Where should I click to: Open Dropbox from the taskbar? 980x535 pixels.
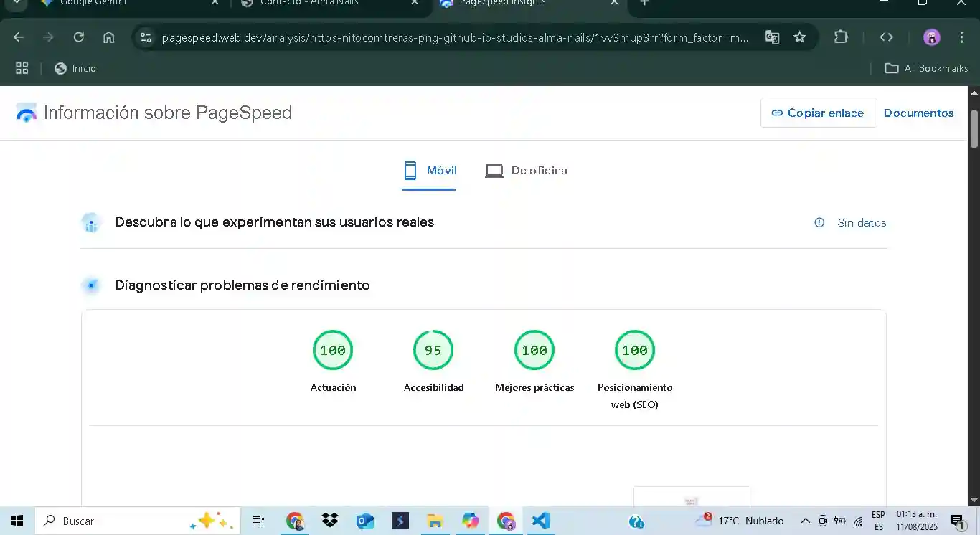(x=330, y=521)
